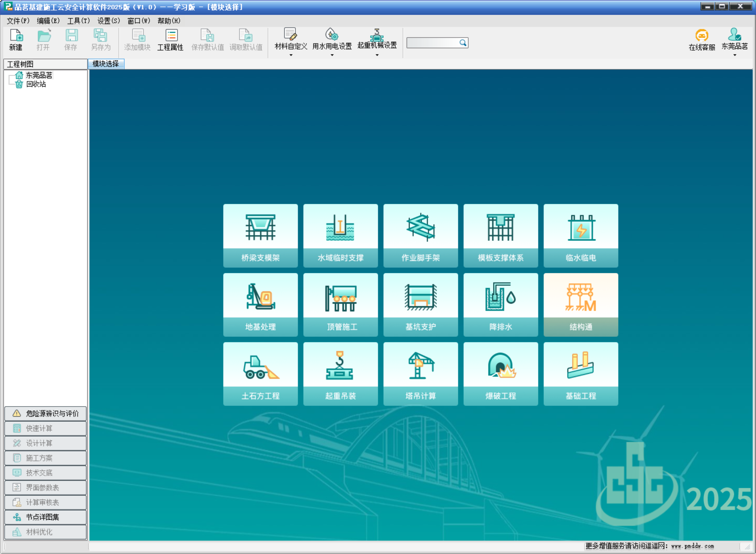Click the 保存 (Save) toolbar icon

coord(71,39)
